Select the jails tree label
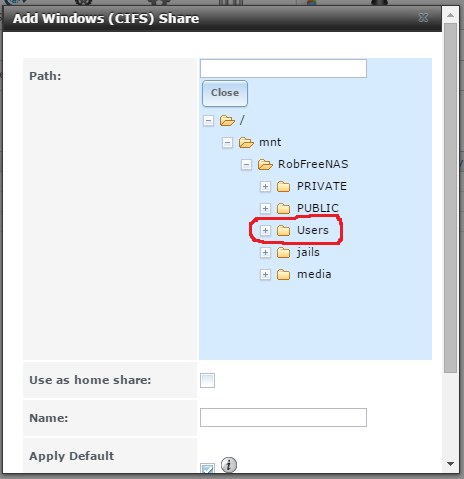464x479 pixels. [308, 252]
